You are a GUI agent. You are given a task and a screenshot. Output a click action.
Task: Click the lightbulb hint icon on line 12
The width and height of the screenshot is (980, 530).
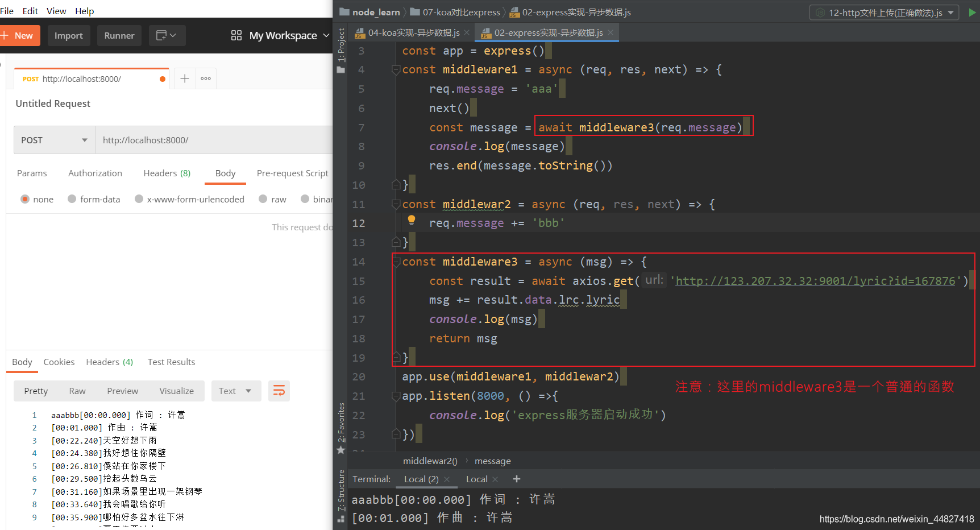tap(412, 220)
